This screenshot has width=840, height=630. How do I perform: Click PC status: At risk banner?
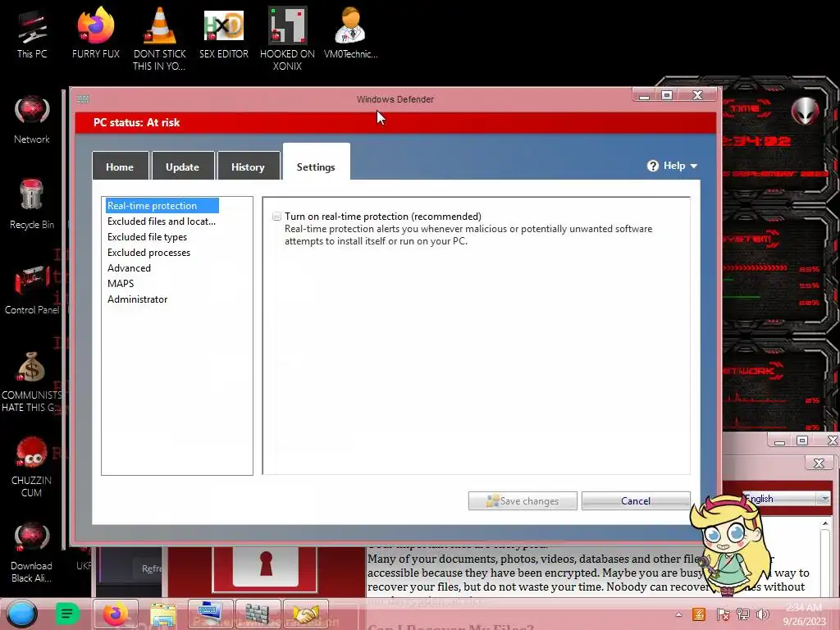coord(395,123)
